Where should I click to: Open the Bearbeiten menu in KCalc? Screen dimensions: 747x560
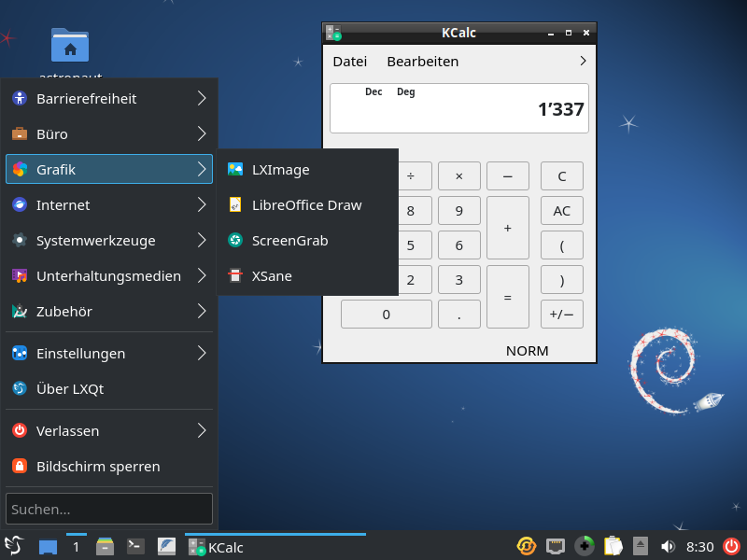tap(423, 62)
